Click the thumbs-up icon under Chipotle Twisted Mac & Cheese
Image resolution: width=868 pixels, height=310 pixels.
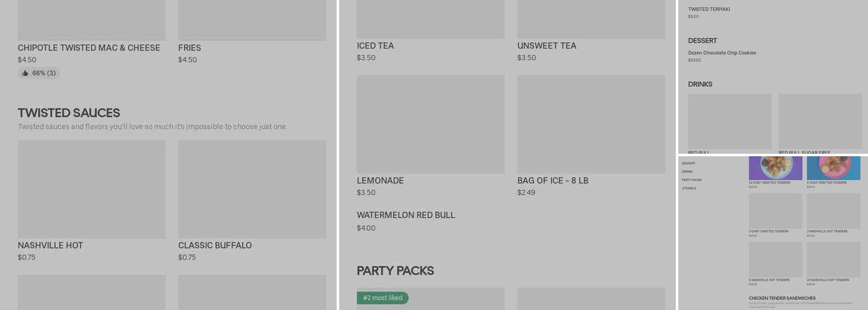coord(25,73)
